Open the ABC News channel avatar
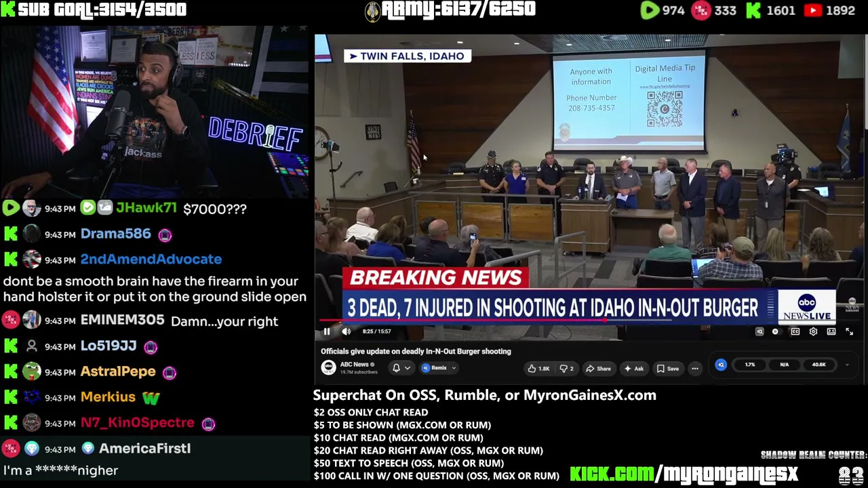 pyautogui.click(x=328, y=367)
